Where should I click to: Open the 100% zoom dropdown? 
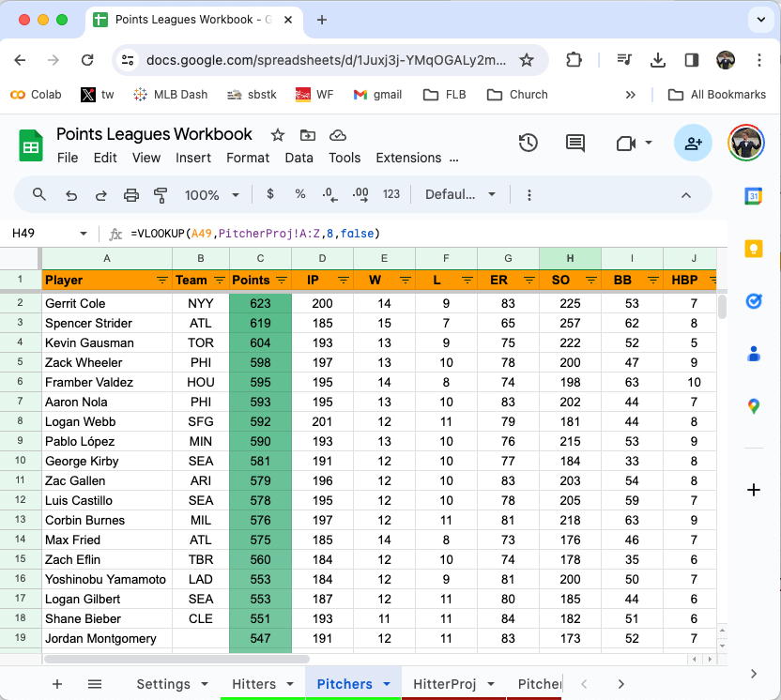(212, 194)
